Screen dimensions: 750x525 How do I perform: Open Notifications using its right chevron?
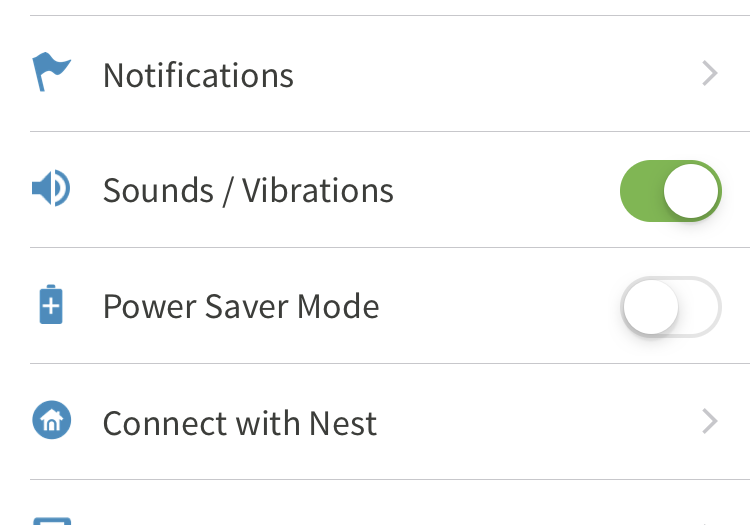coord(710,74)
